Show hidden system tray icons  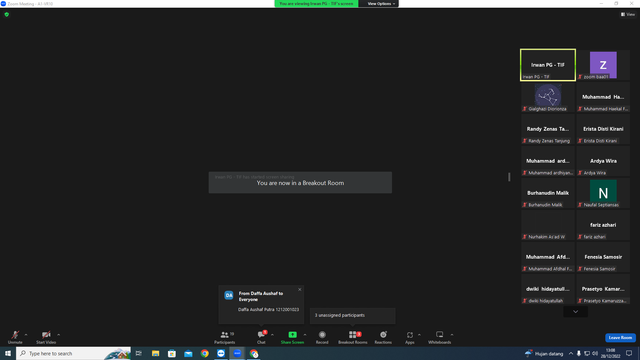571,353
